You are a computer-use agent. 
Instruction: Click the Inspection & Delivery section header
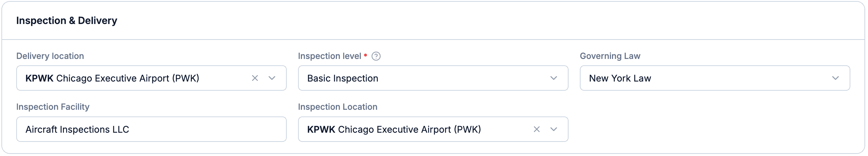[67, 20]
